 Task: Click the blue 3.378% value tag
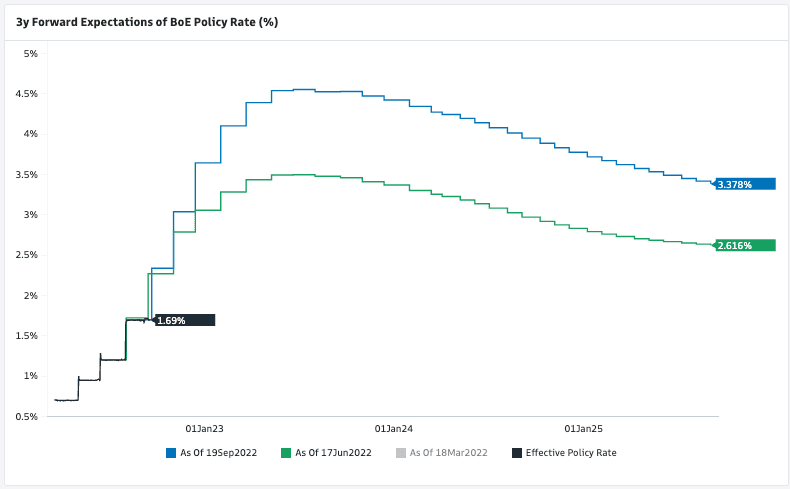(746, 184)
